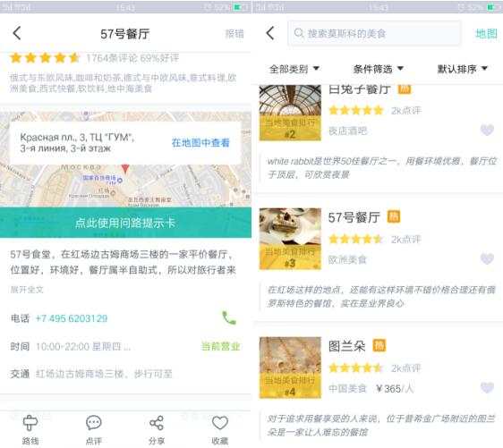Open the 全部类别 category dropdown
503x448 pixels.
pyautogui.click(x=294, y=69)
